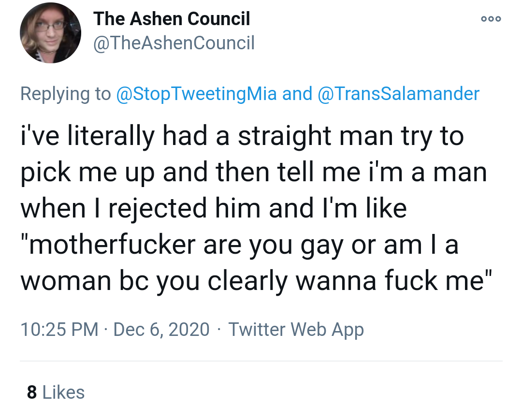Click the horizontal divider above the likes
Image resolution: width=522 pixels, height=420 pixels.
click(x=261, y=361)
